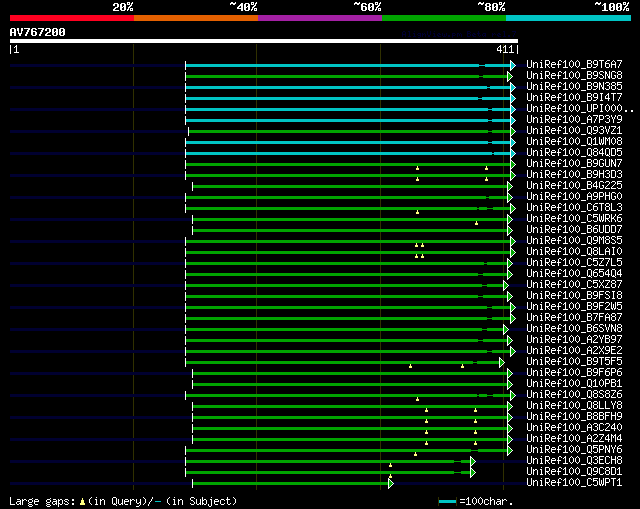
Task: Select hit label UniRef100_Q10PB1
Action: point(574,384)
